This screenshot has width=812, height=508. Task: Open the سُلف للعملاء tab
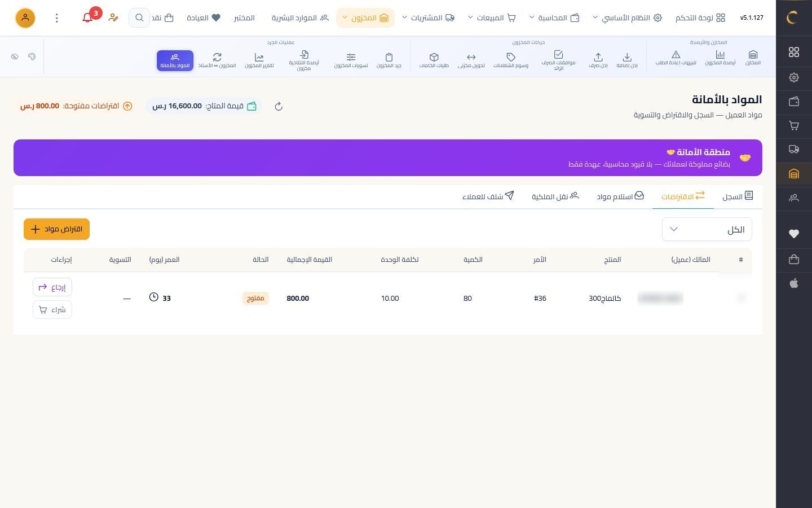(488, 196)
